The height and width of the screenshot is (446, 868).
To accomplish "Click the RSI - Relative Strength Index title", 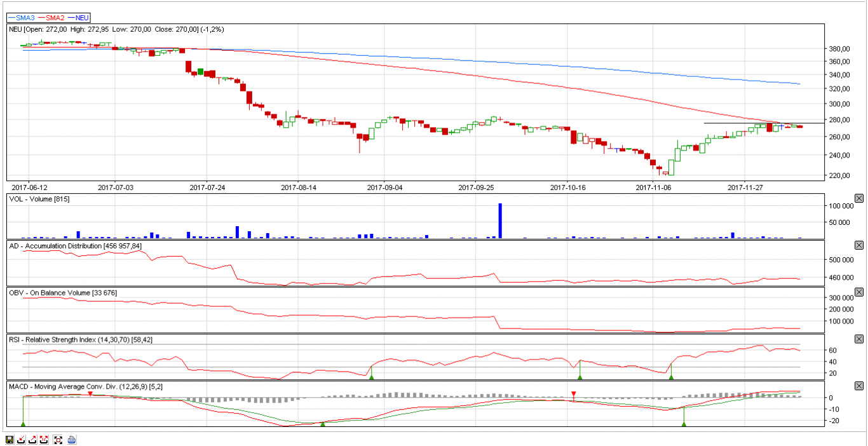I will [80, 339].
